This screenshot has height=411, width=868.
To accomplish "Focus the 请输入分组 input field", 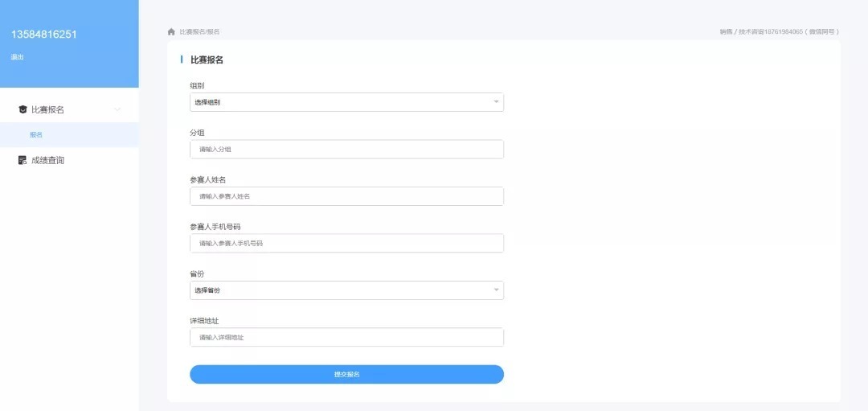I will [346, 149].
